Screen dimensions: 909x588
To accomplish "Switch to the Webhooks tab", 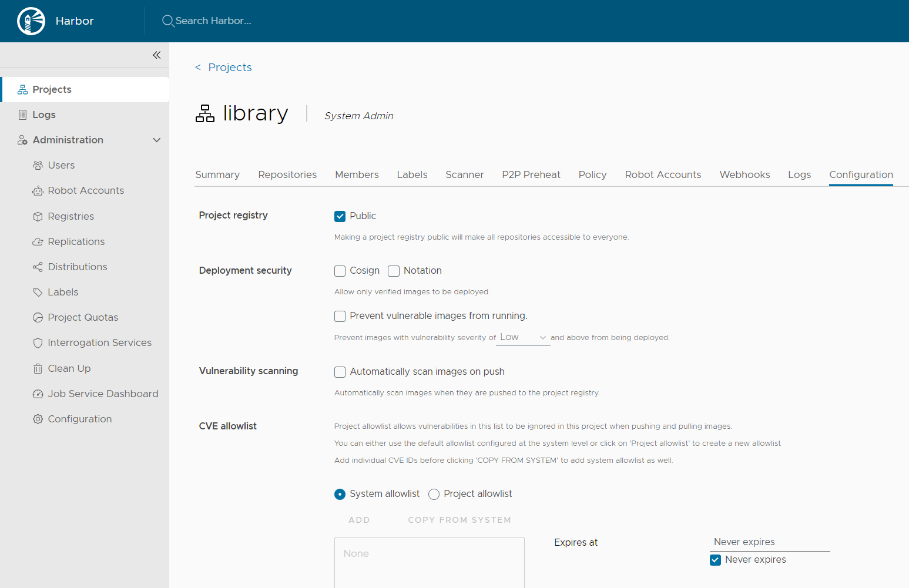I will tap(744, 174).
